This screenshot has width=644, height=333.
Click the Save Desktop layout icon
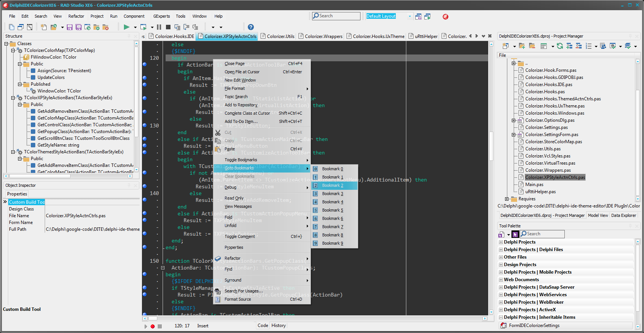pos(418,17)
